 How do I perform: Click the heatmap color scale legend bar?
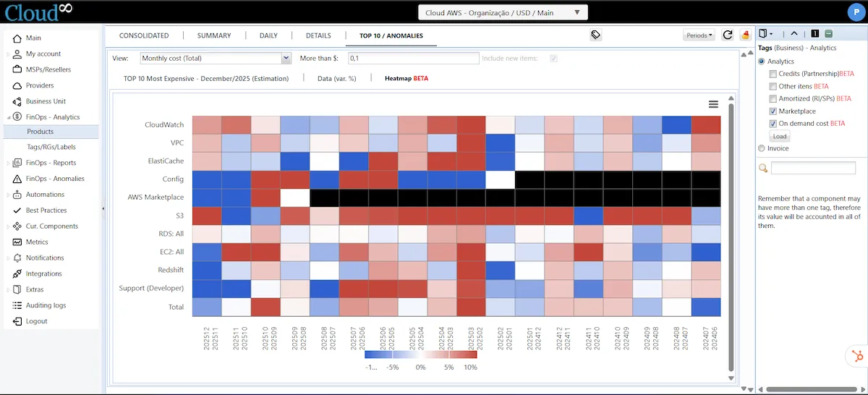[x=421, y=354]
